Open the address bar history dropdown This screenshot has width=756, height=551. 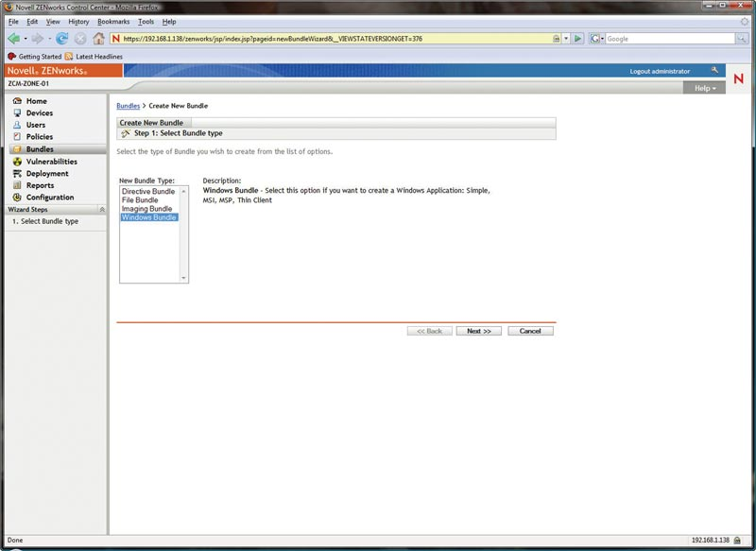pyautogui.click(x=566, y=39)
